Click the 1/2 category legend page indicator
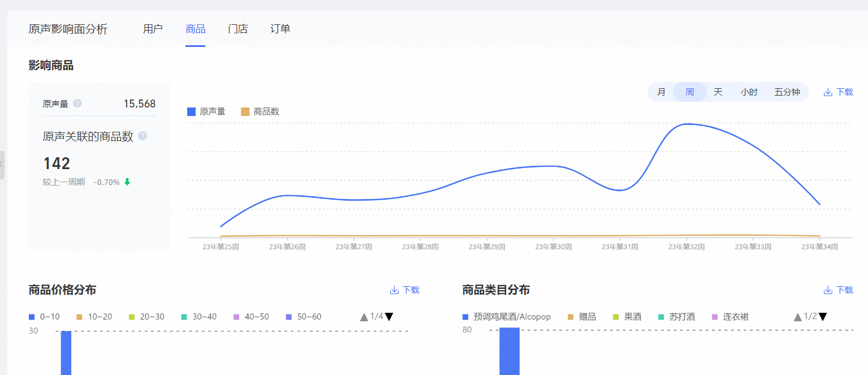 click(810, 317)
